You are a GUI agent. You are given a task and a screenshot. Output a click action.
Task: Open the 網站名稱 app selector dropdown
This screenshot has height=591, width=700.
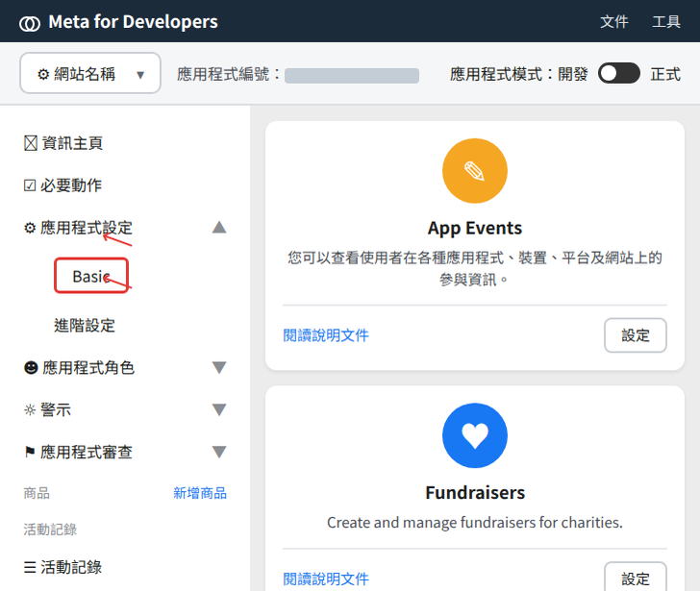click(90, 73)
